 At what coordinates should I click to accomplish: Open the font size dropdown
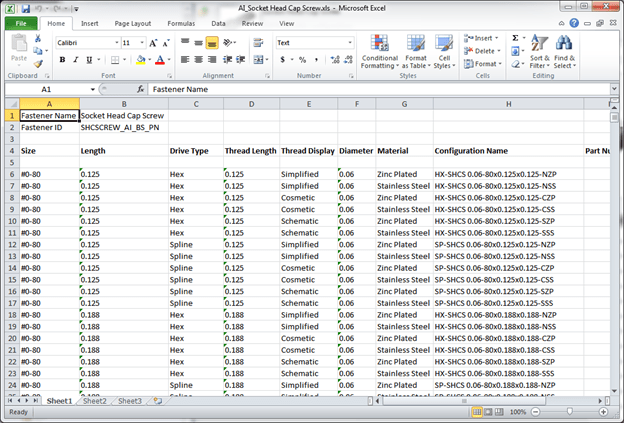[142, 43]
